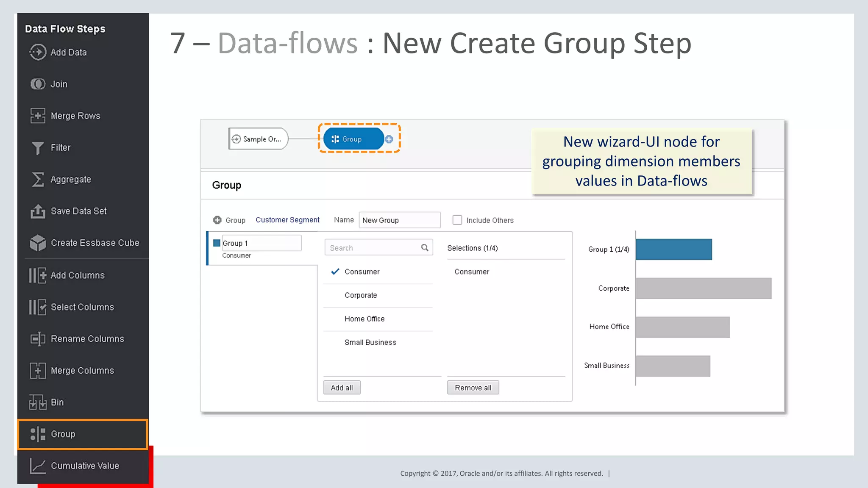
Task: Click the Save Data Set icon
Action: pos(38,211)
